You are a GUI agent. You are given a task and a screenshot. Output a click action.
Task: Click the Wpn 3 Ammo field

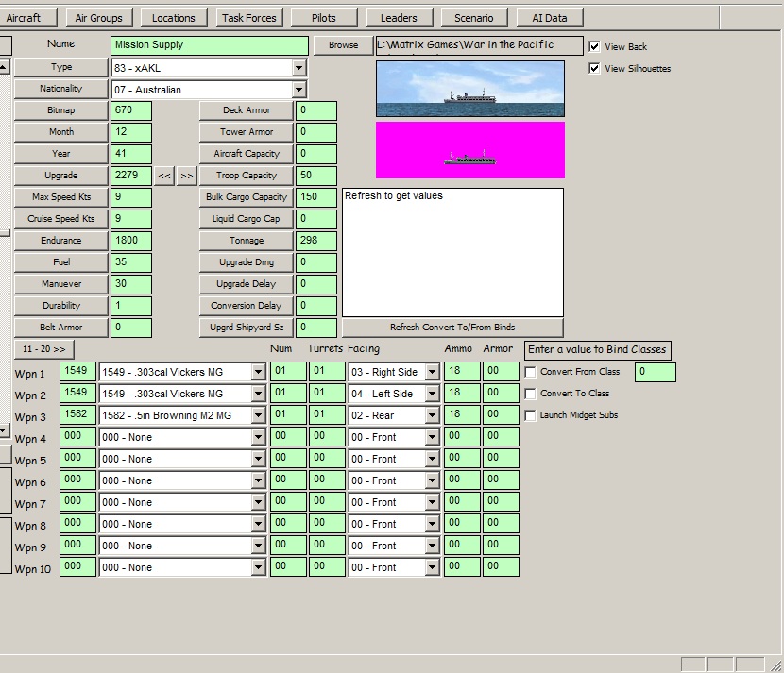tap(462, 415)
